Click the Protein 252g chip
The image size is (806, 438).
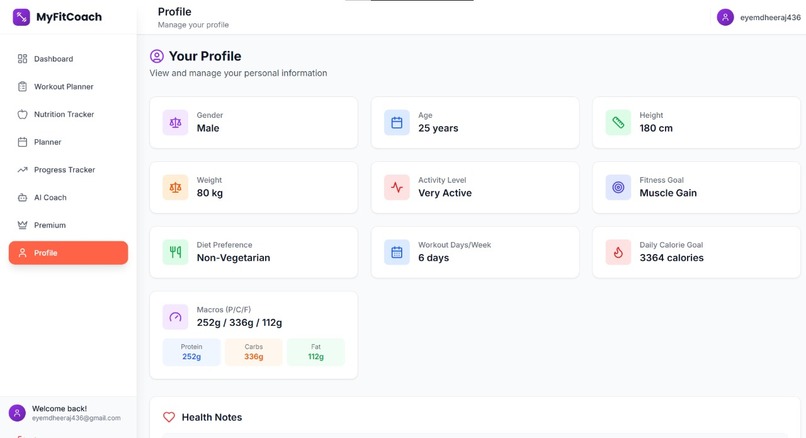pos(191,352)
